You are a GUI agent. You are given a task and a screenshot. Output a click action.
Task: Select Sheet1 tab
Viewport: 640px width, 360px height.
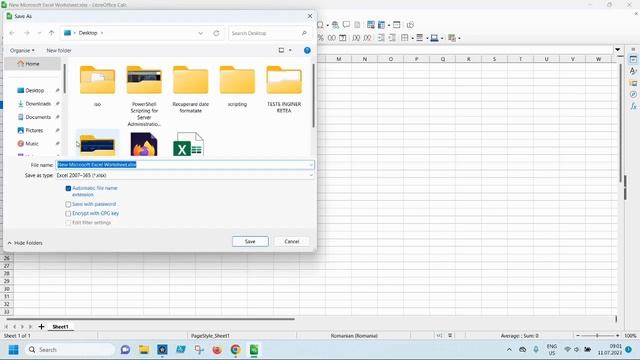(x=60, y=327)
